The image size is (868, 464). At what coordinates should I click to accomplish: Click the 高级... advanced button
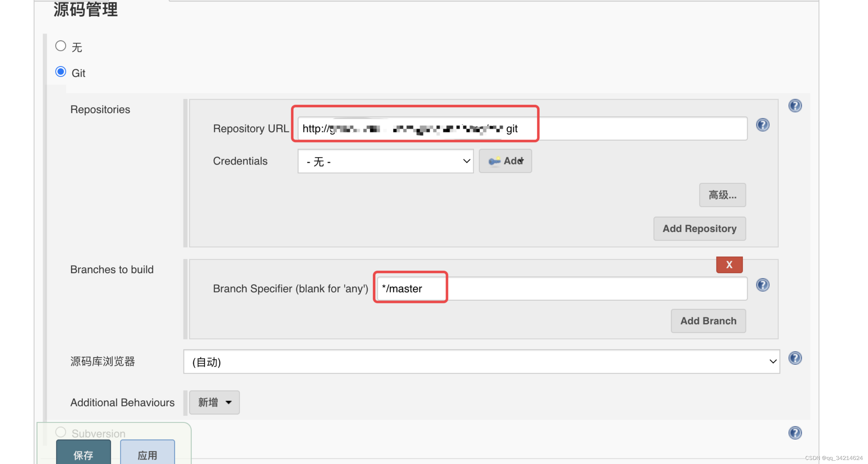tap(722, 195)
